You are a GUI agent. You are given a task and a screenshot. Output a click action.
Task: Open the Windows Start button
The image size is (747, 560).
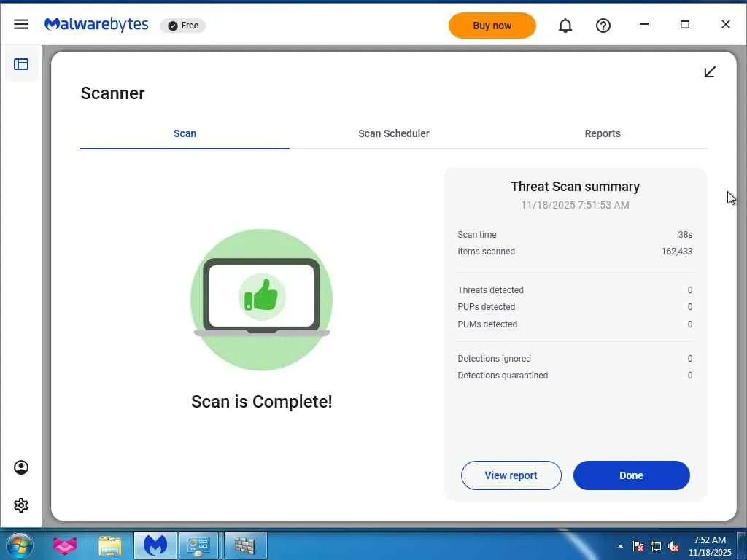[20, 545]
